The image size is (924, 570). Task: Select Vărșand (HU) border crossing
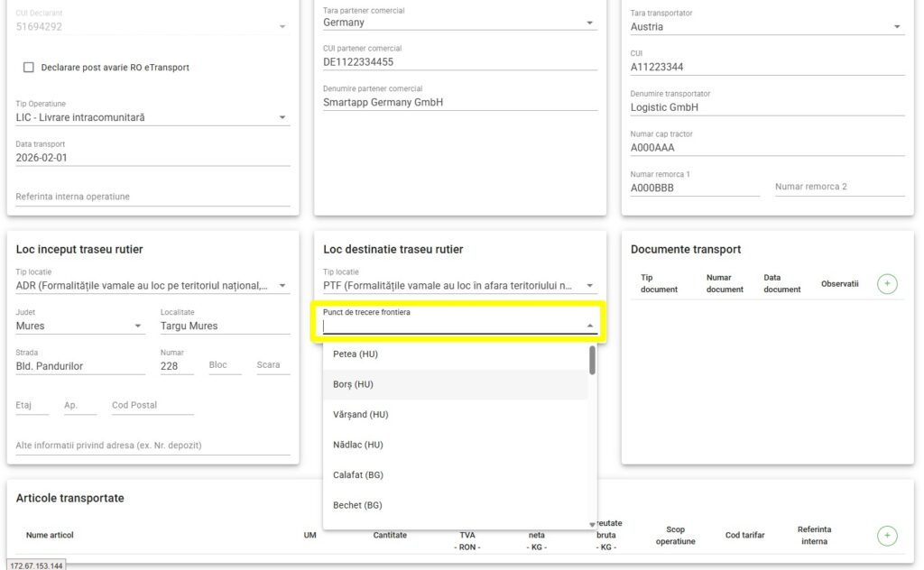pos(360,415)
